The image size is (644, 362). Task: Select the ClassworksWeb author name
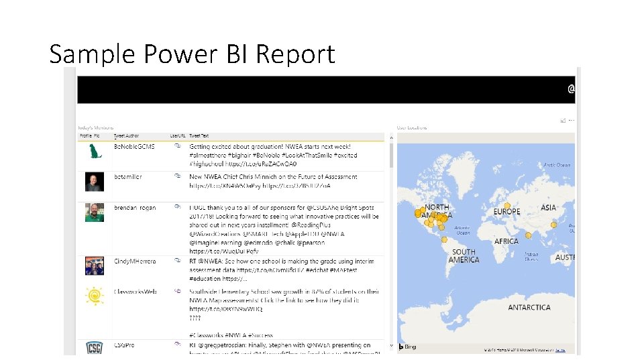(x=135, y=292)
